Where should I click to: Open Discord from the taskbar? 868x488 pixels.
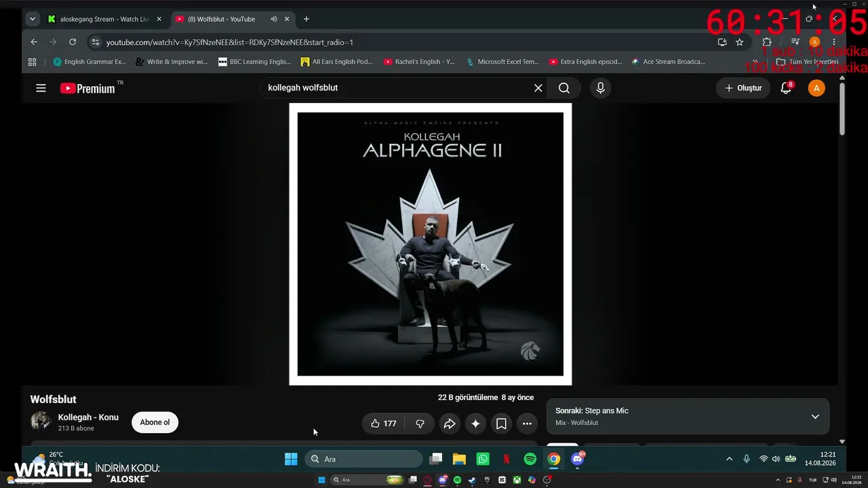pos(578,459)
